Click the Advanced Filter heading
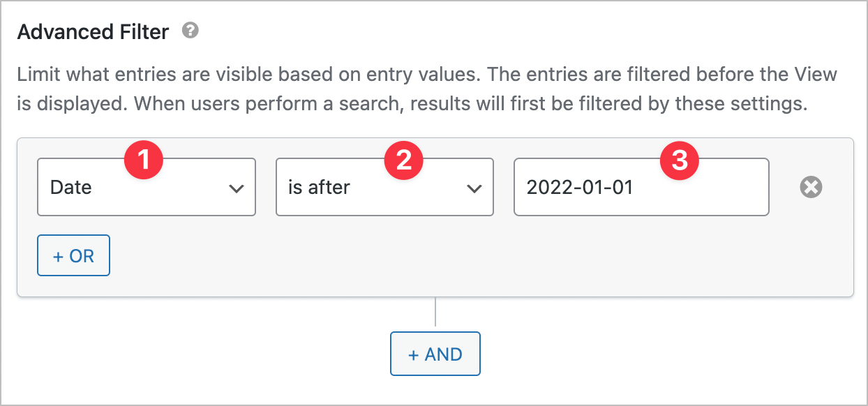Image resolution: width=868 pixels, height=406 pixels. coord(93,31)
